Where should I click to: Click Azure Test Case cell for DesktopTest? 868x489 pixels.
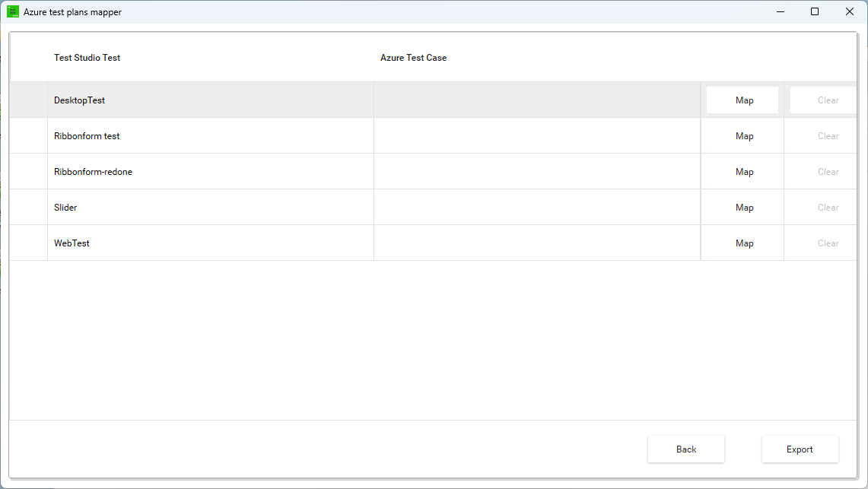point(538,100)
